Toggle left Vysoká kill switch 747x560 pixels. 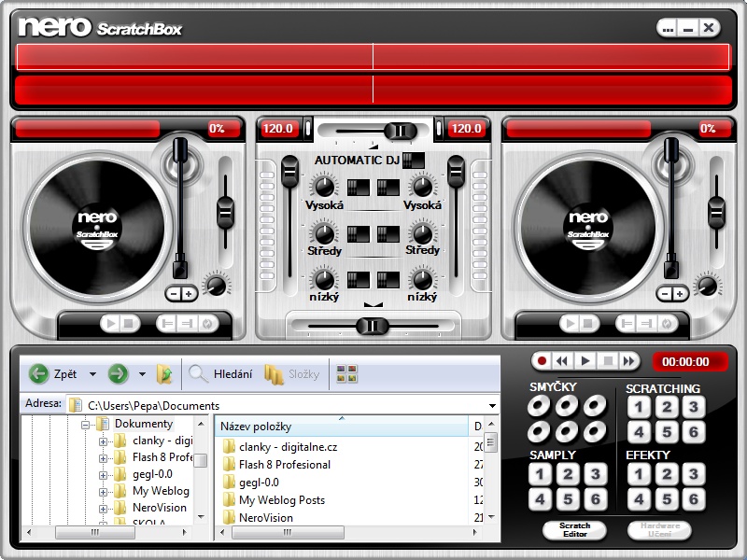click(x=358, y=188)
